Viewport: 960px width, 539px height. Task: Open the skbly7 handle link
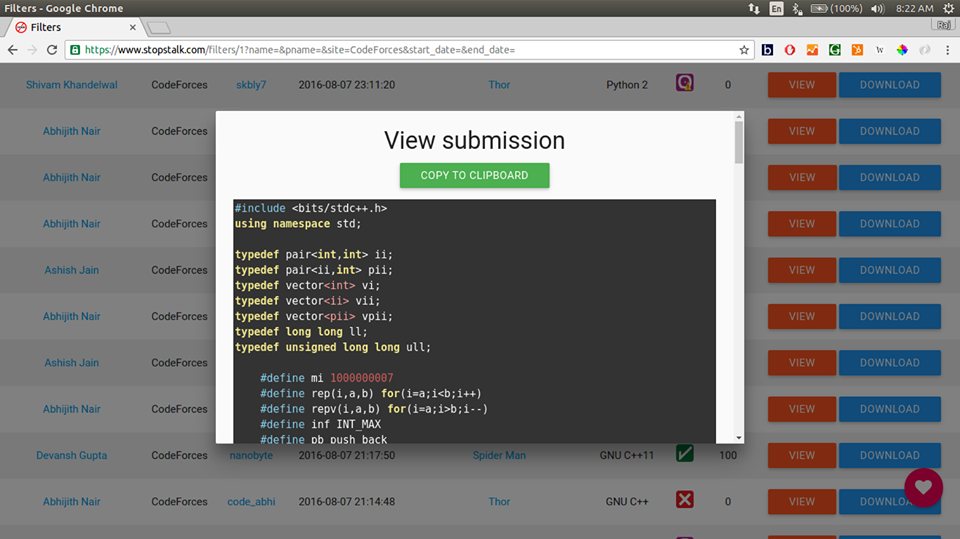click(x=251, y=85)
